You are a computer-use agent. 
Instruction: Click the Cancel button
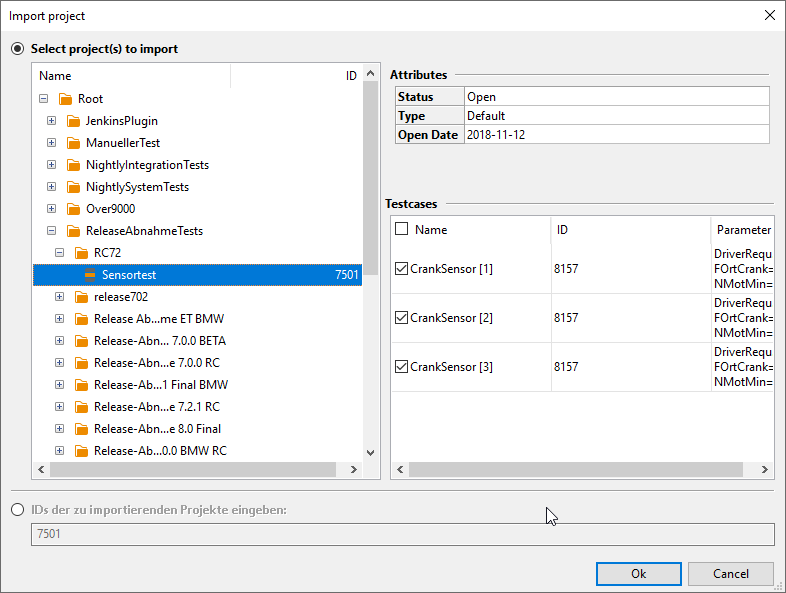click(x=731, y=574)
